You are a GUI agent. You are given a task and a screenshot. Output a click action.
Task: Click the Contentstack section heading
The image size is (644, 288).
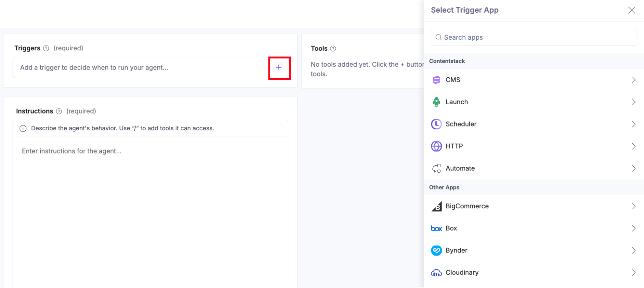[x=447, y=61]
